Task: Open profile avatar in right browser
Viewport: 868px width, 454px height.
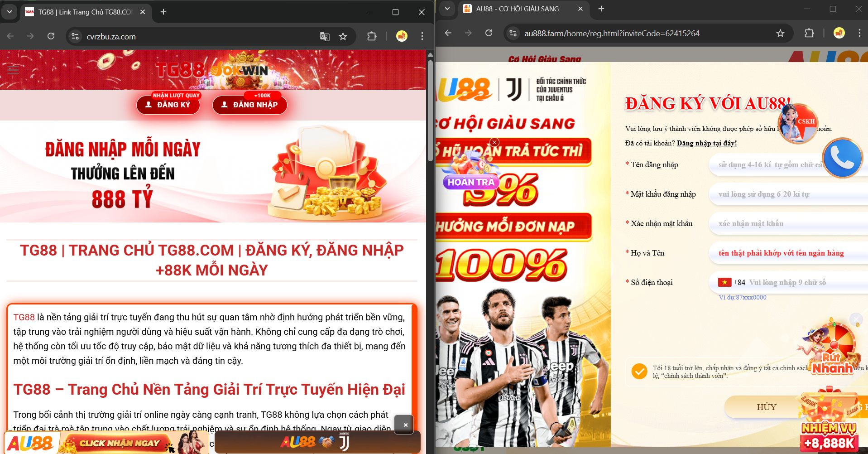Action: click(839, 33)
